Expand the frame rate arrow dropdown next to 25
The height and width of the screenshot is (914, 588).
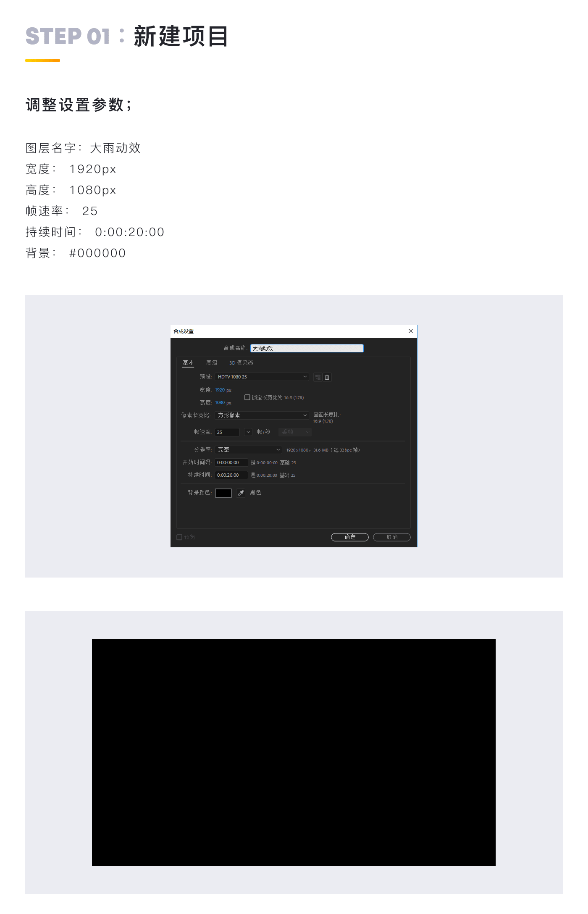pos(248,432)
